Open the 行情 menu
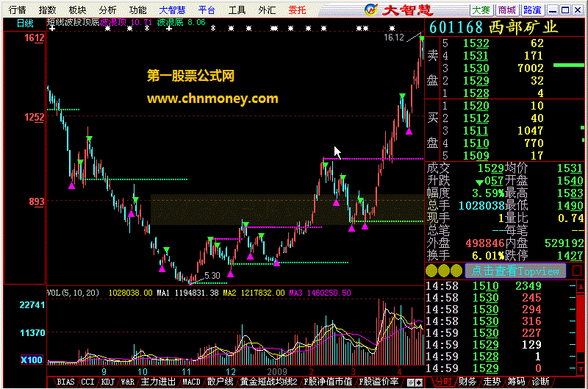The image size is (588, 389). point(17,10)
